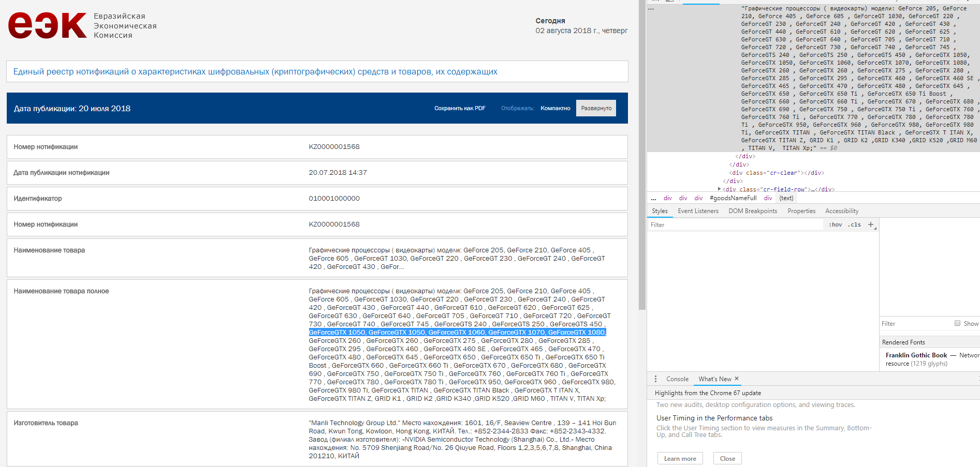The width and height of the screenshot is (980, 467).
Task: Switch display mode to Компактно
Action: point(555,108)
